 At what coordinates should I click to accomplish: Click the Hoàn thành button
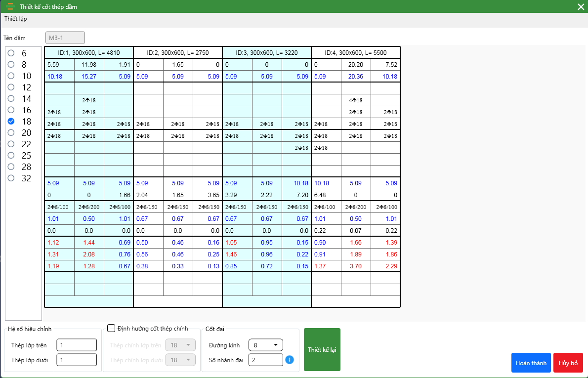point(531,363)
